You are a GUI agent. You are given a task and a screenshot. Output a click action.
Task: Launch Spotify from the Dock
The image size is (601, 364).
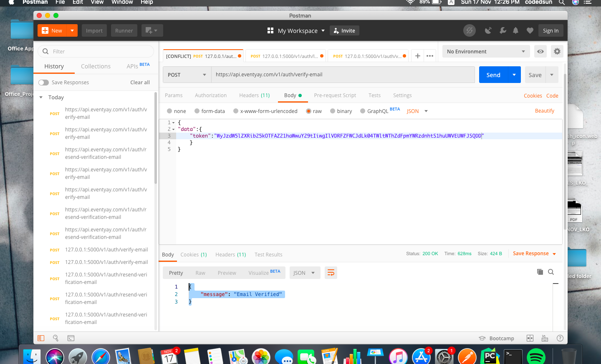pyautogui.click(x=536, y=357)
